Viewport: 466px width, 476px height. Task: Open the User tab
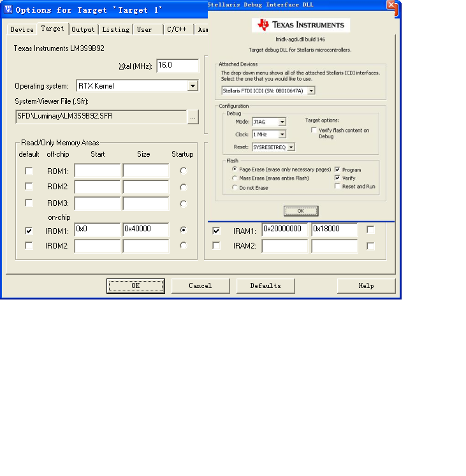tap(148, 29)
